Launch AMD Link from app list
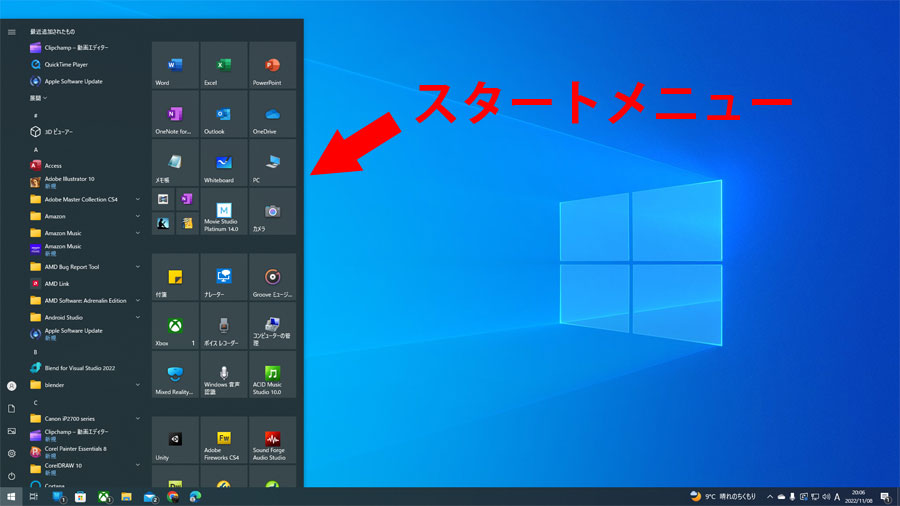Screen dimensions: 900x506 (x=85, y=283)
